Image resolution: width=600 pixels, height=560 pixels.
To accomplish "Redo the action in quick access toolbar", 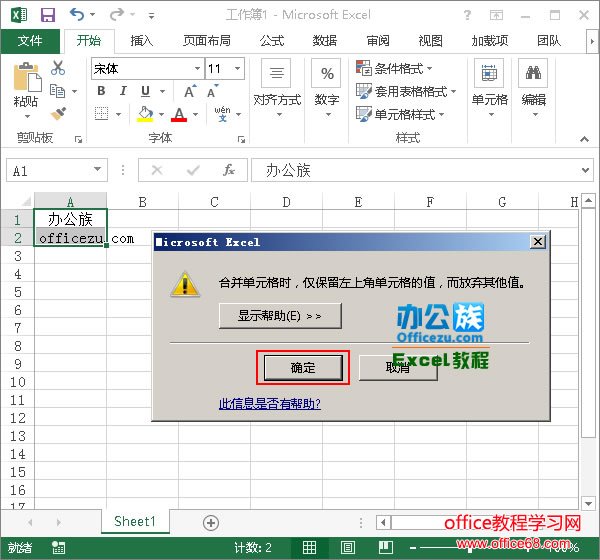I will pyautogui.click(x=117, y=15).
